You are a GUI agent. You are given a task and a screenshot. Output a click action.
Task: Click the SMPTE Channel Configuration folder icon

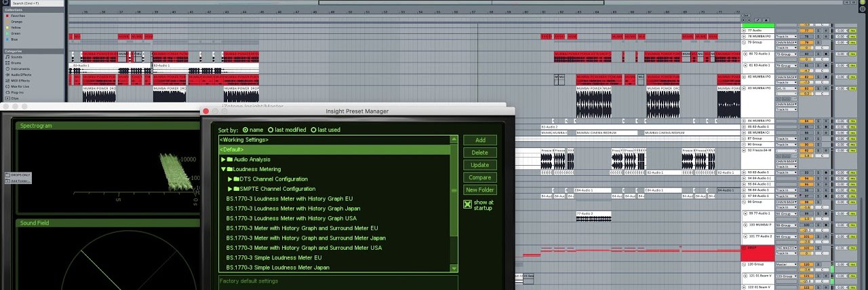[x=236, y=189]
